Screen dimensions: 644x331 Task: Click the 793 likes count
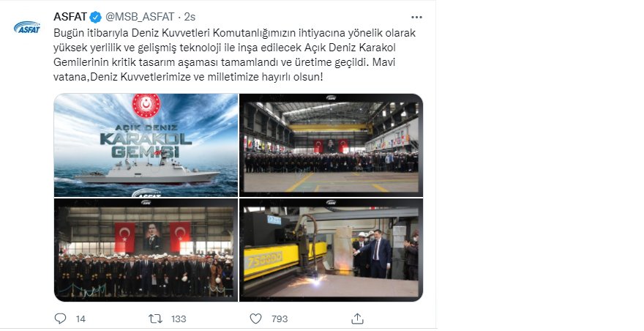[x=280, y=319]
